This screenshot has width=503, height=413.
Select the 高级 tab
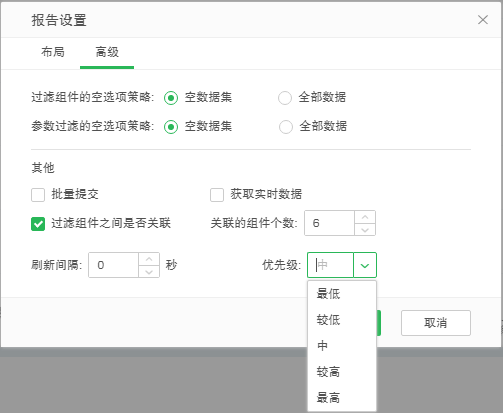click(107, 52)
